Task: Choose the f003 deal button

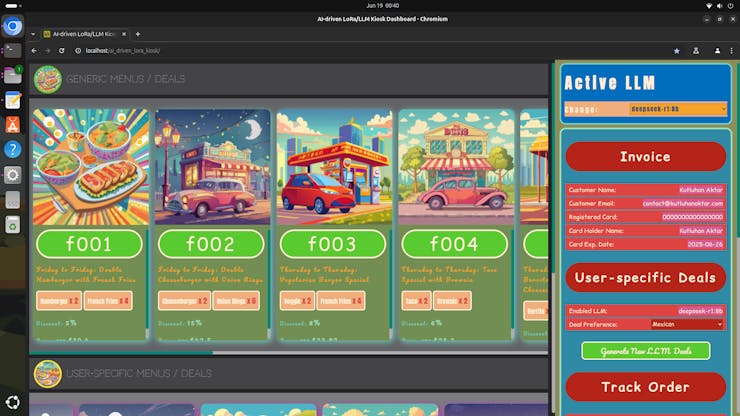Action: (x=332, y=244)
